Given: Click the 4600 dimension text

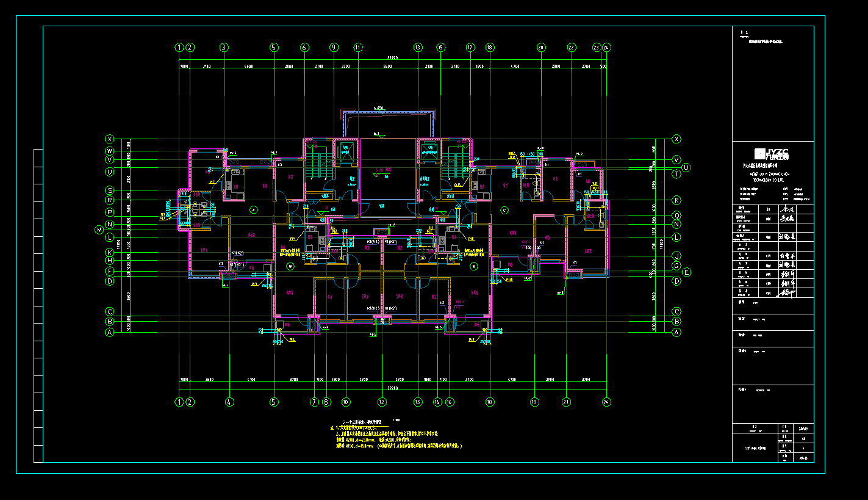Looking at the screenshot, I should [x=249, y=65].
